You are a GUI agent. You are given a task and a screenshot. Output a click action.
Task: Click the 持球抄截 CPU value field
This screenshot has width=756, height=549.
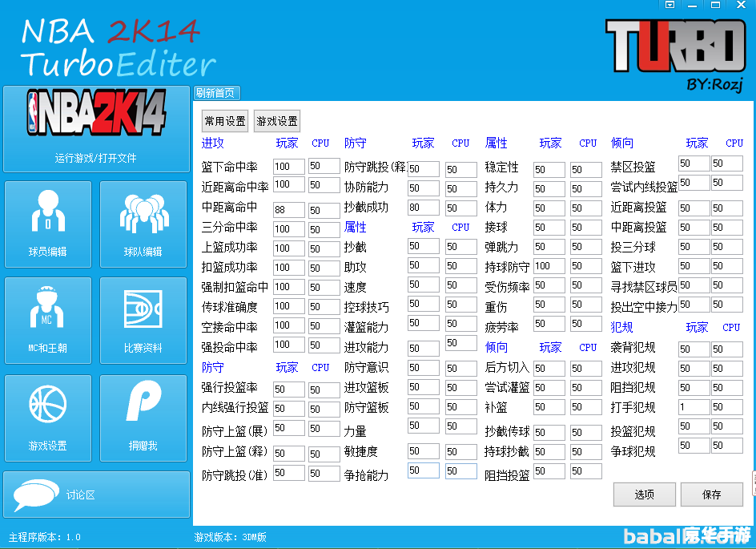586,451
